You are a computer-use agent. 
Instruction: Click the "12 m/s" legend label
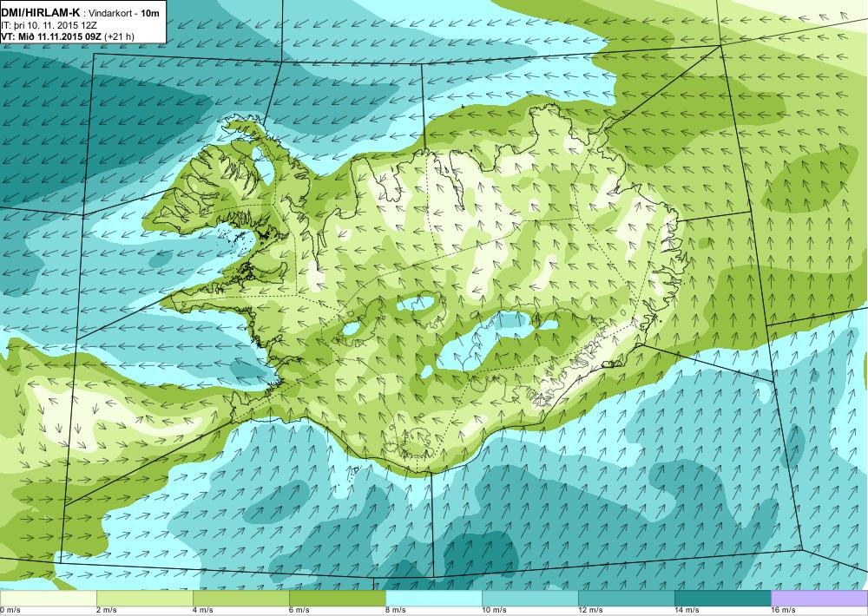coord(591,611)
